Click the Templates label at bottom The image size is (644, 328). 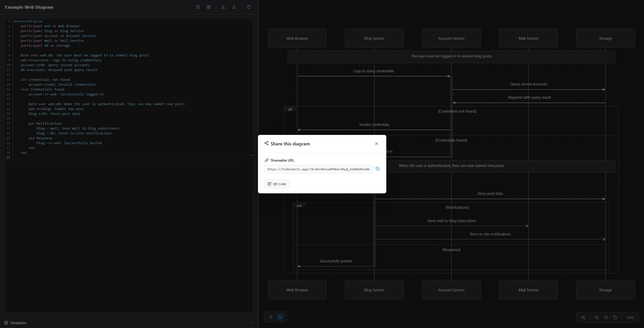pos(18,323)
